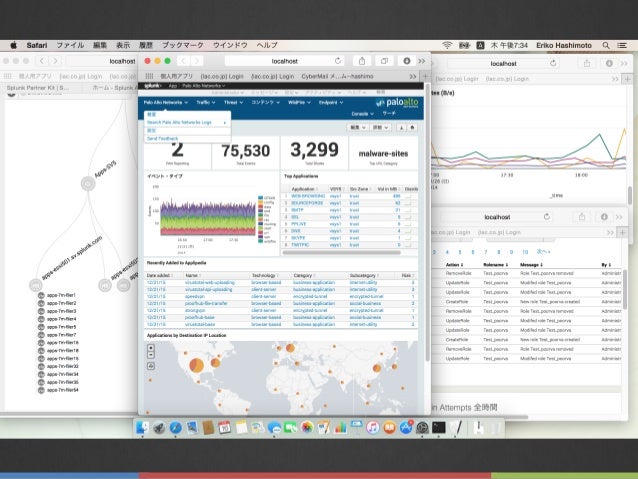This screenshot has height=479, width=638.
Task: Open the コンテンツ dropdown menu
Action: pos(265,103)
